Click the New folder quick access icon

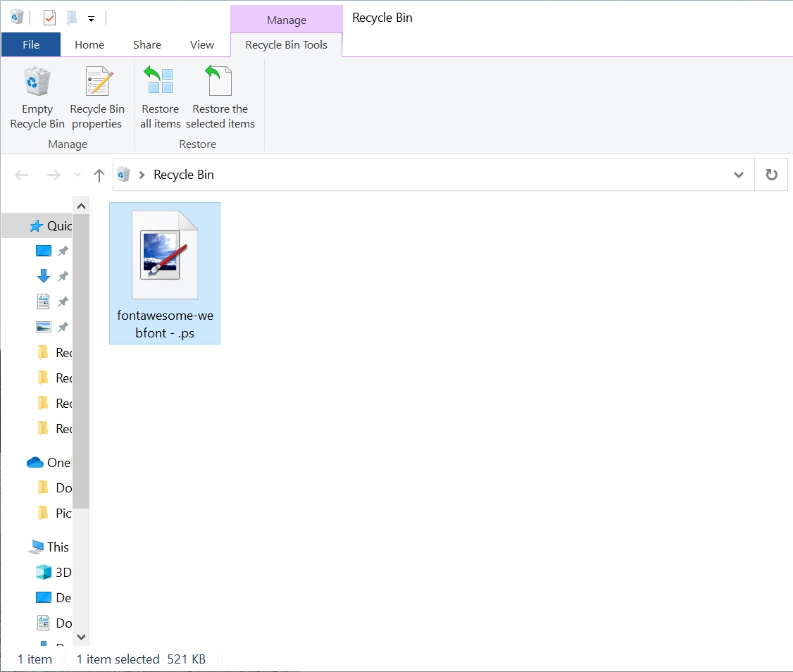[72, 18]
